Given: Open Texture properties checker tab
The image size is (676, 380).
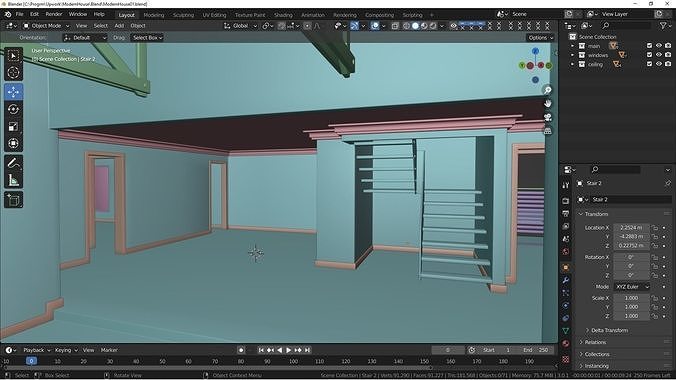Looking at the screenshot, I should click(x=566, y=358).
